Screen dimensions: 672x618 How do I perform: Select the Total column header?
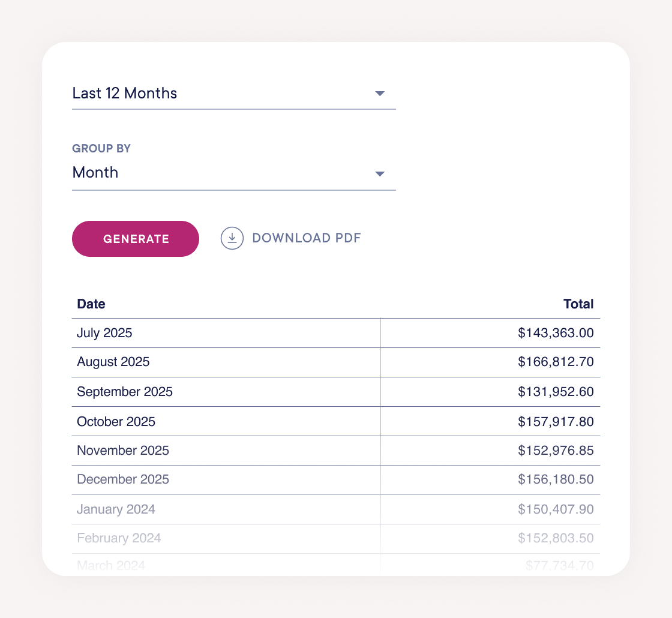tap(578, 304)
